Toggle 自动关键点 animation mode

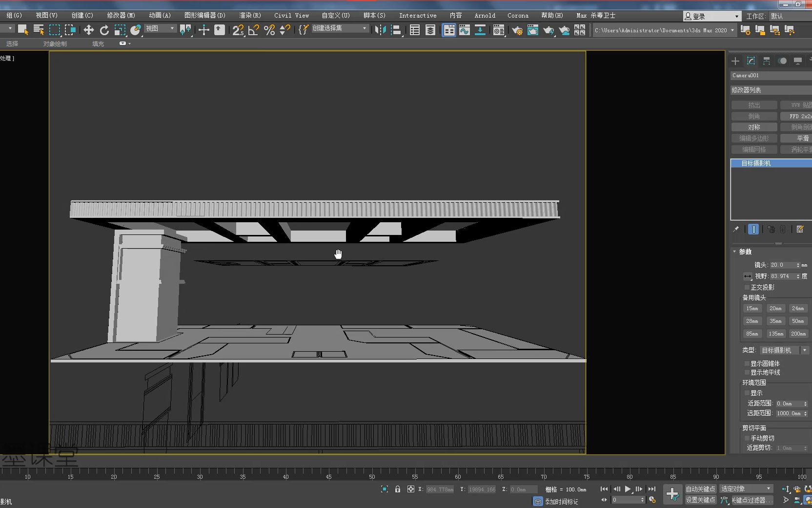tap(700, 489)
